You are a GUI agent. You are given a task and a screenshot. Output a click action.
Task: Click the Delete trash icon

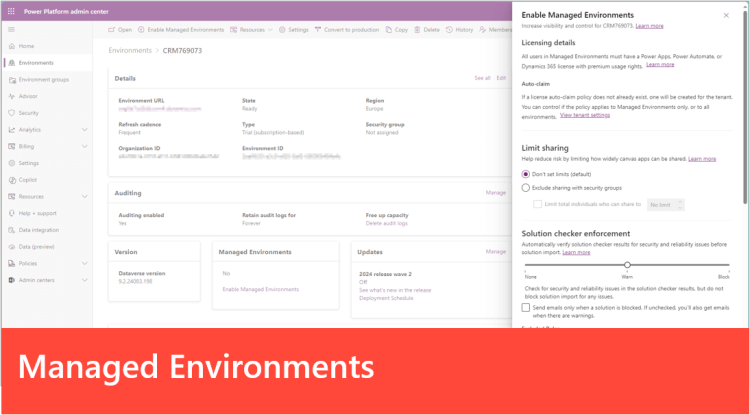pyautogui.click(x=417, y=30)
